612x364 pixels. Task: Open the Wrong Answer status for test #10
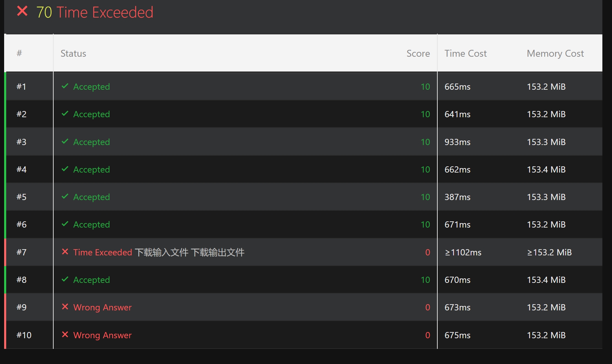(x=102, y=335)
